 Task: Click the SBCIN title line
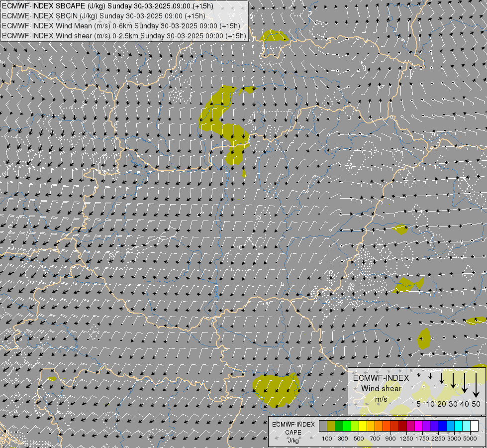coord(103,16)
